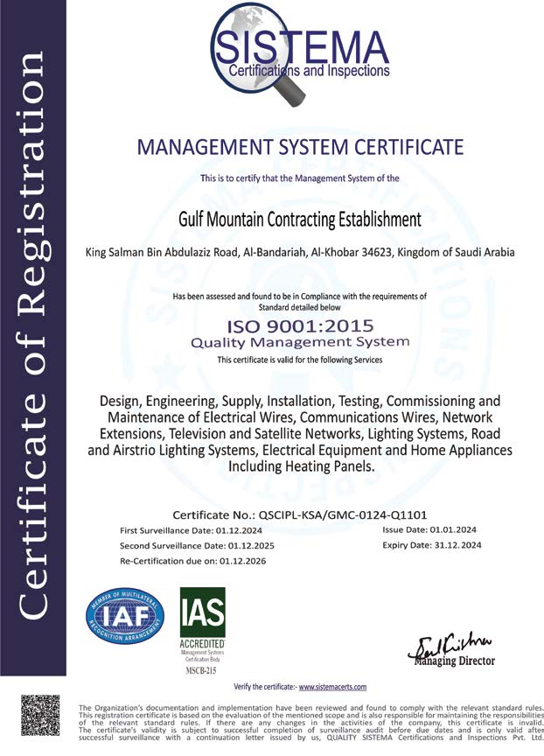Select 'Gulf Mountain Contracting Establishment' company name
This screenshot has height=756, width=544.
[x=300, y=220]
